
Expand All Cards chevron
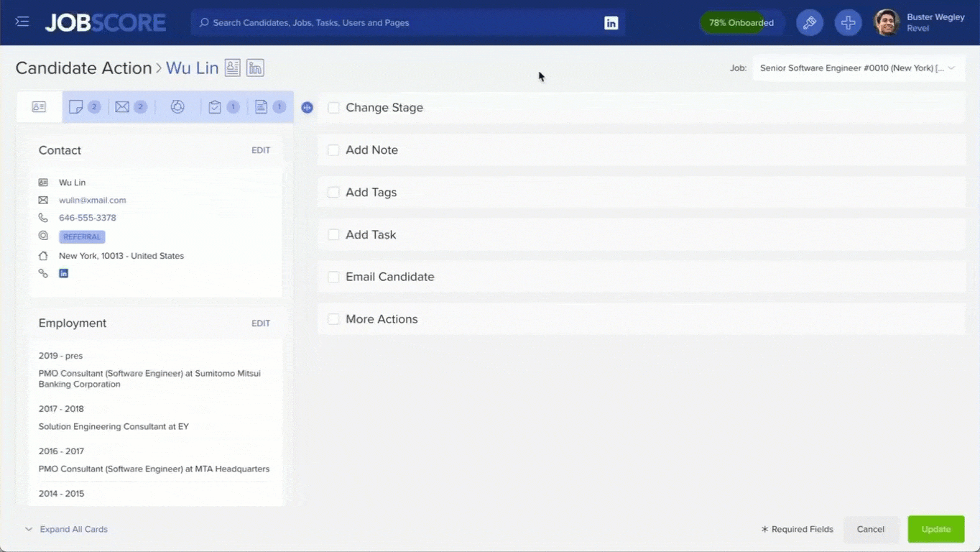click(x=29, y=529)
